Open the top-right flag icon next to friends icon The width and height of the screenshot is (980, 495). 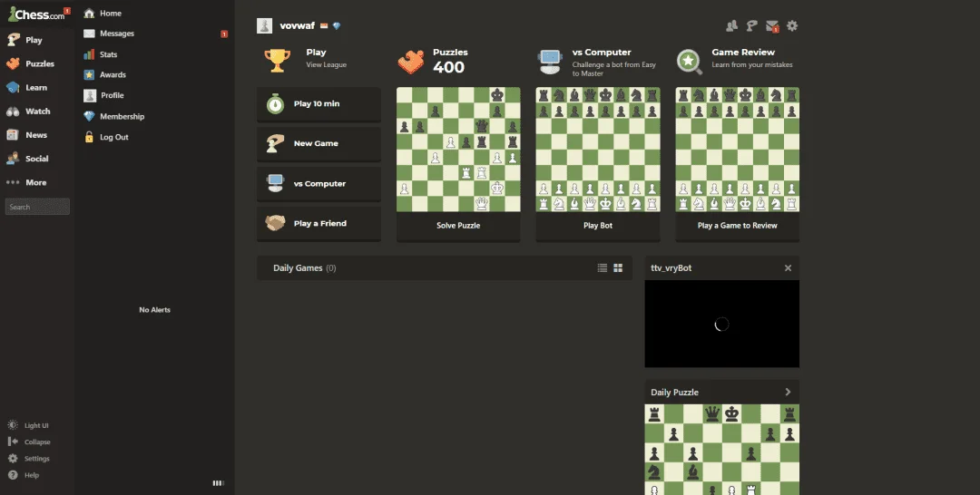tap(752, 25)
